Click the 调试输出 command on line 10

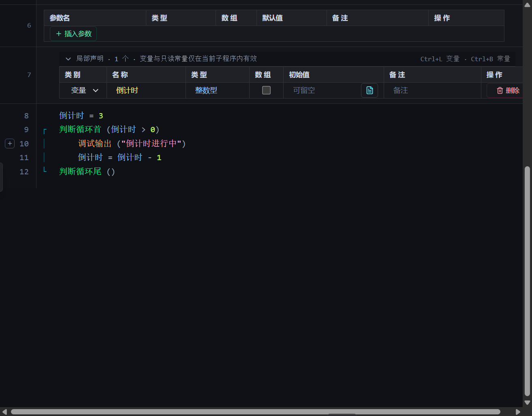95,144
